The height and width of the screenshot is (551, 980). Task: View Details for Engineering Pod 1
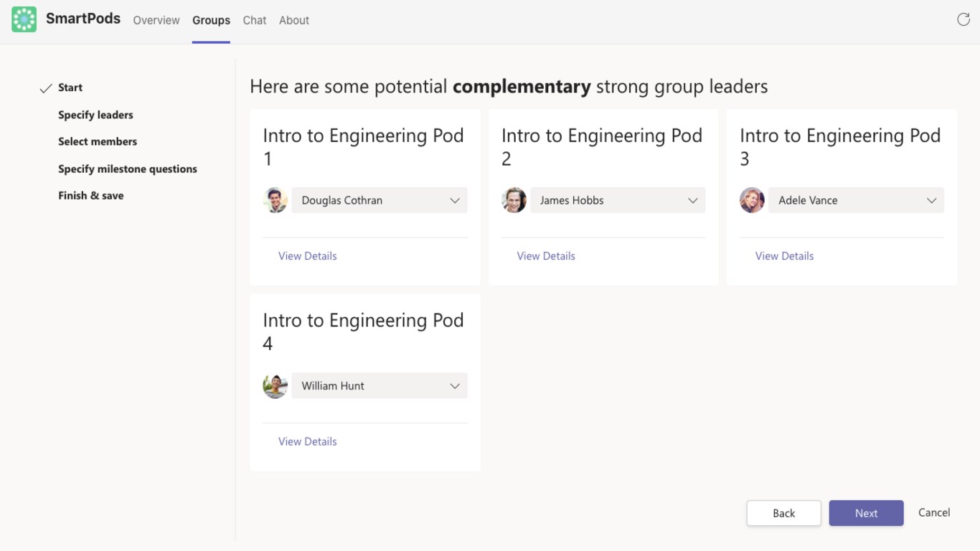pos(308,256)
